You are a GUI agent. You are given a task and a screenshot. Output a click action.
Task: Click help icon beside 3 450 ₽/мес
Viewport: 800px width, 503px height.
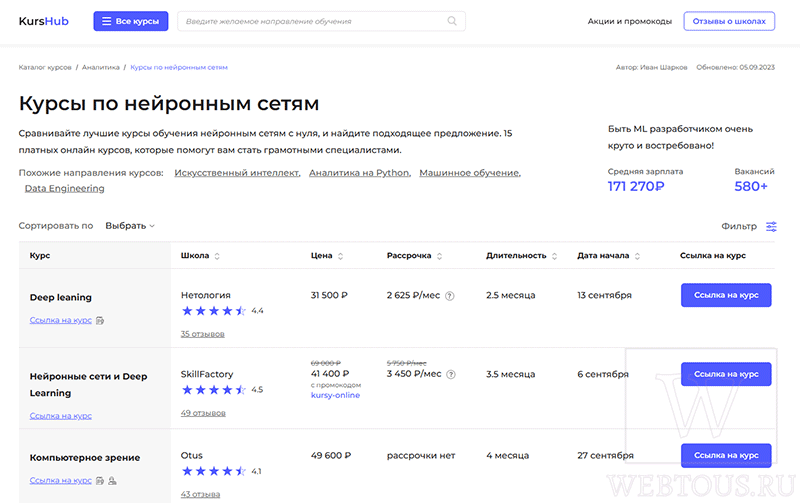[451, 374]
